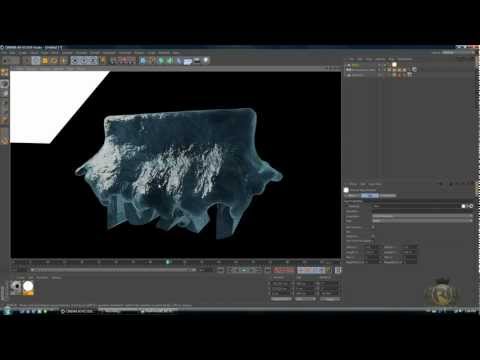Click the X position field in Coordinates Manager

(x=281, y=284)
